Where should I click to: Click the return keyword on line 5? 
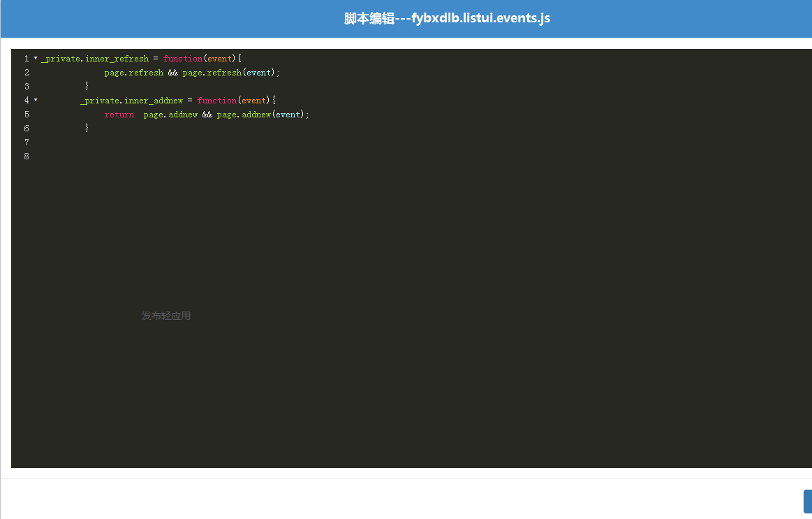pos(119,115)
